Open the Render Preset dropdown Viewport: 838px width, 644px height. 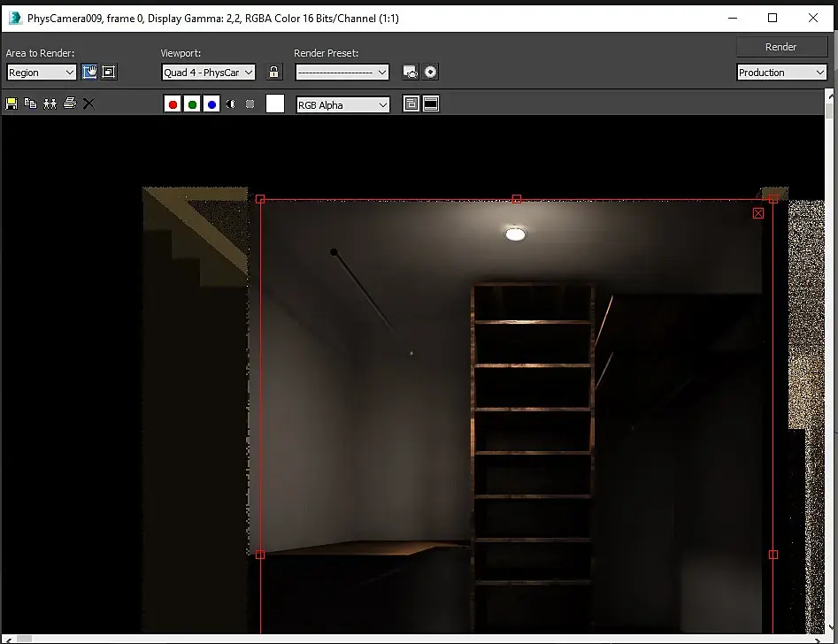click(x=342, y=73)
